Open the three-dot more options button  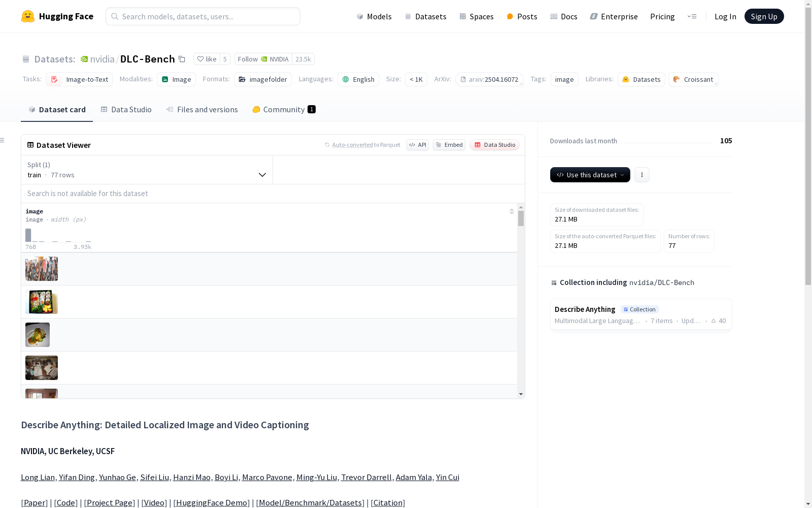642,175
